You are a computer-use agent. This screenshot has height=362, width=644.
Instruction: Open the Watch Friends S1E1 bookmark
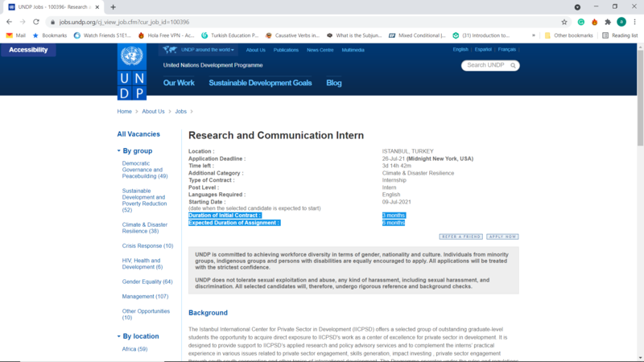(x=102, y=35)
